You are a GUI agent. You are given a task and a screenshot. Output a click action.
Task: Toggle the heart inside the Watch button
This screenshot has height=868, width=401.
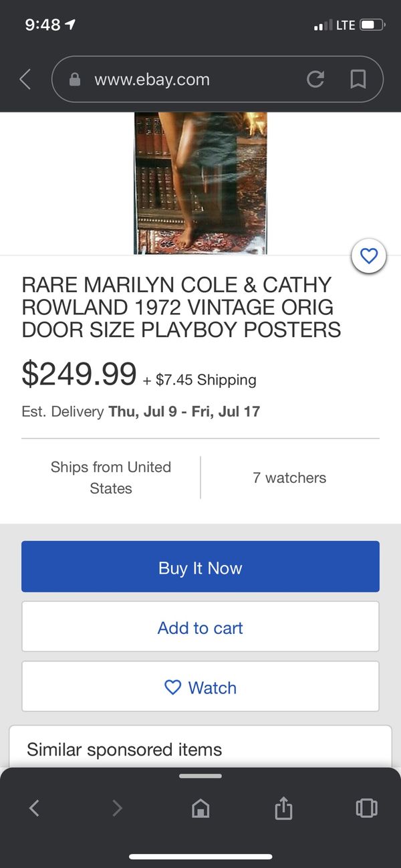(x=172, y=687)
